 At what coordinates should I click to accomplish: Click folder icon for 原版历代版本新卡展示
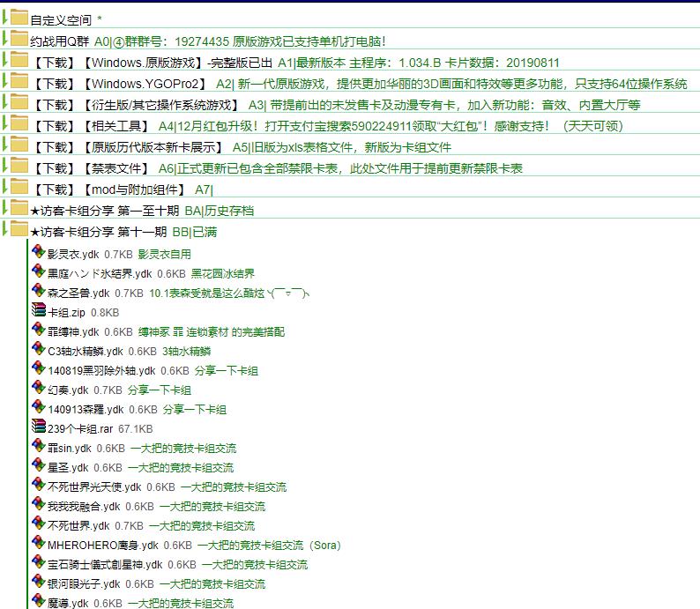pyautogui.click(x=19, y=145)
